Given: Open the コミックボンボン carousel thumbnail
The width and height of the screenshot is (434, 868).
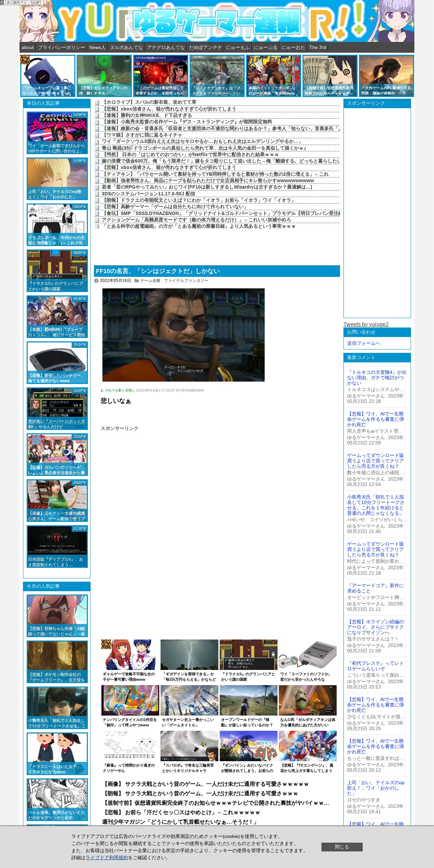Looking at the screenshot, I should click(273, 76).
